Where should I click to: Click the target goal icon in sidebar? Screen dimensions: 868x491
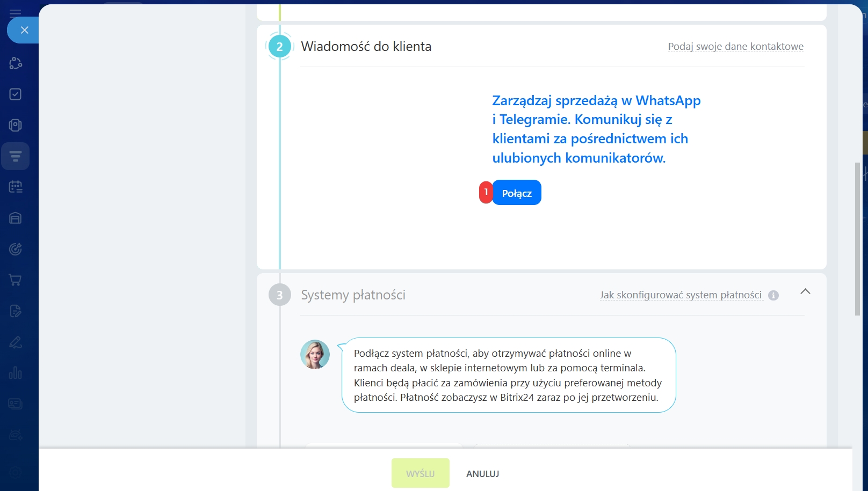[16, 249]
